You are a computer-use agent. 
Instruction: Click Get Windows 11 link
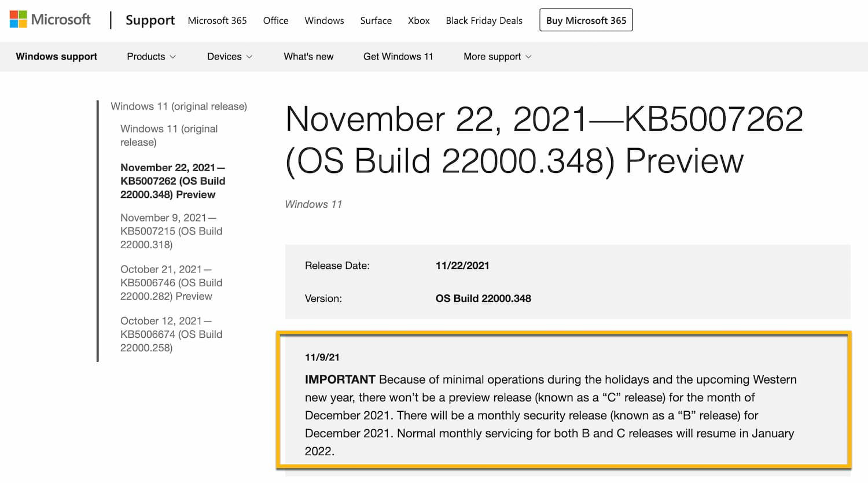coord(398,57)
